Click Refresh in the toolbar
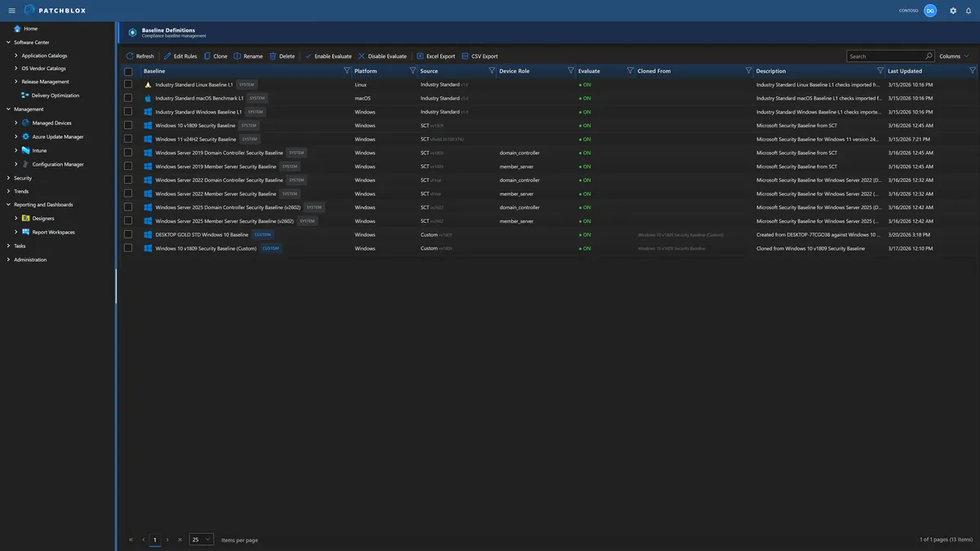The image size is (980, 551). pyautogui.click(x=140, y=56)
